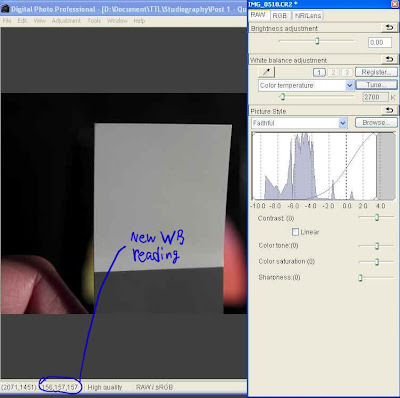Reset Picture Style with revert arrow
Screen dimensions: 400x398
(389, 110)
